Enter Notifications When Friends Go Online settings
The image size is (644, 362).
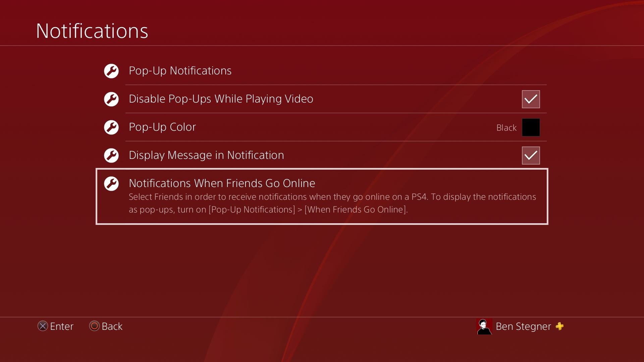[322, 196]
